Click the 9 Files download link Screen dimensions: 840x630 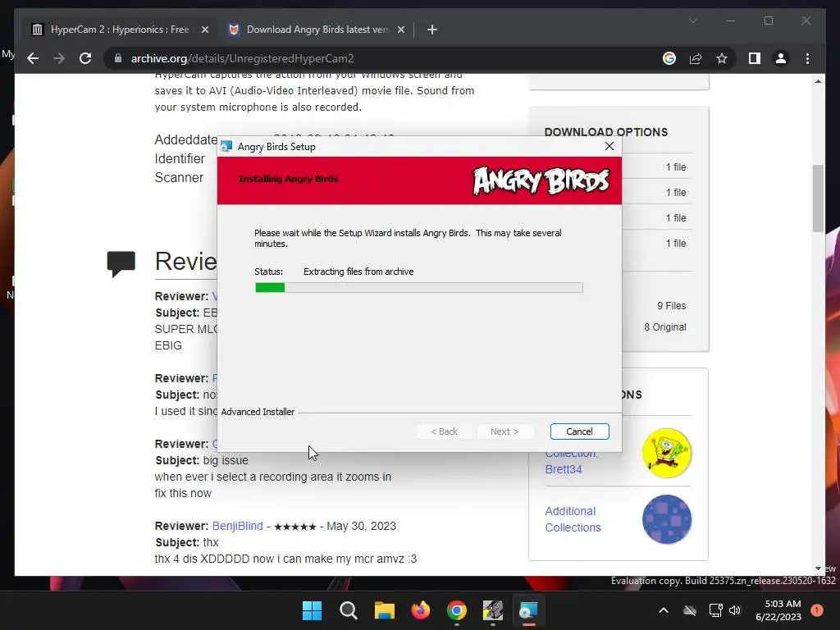click(671, 306)
